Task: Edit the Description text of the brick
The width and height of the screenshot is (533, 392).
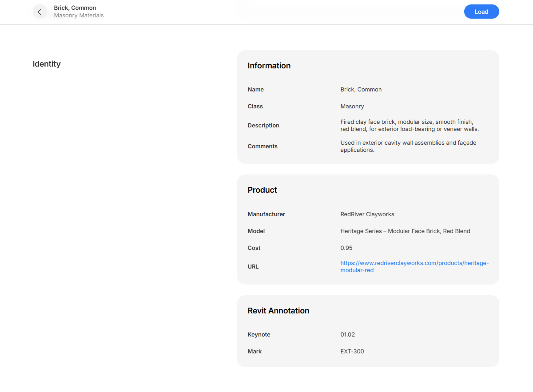Action: coord(409,125)
